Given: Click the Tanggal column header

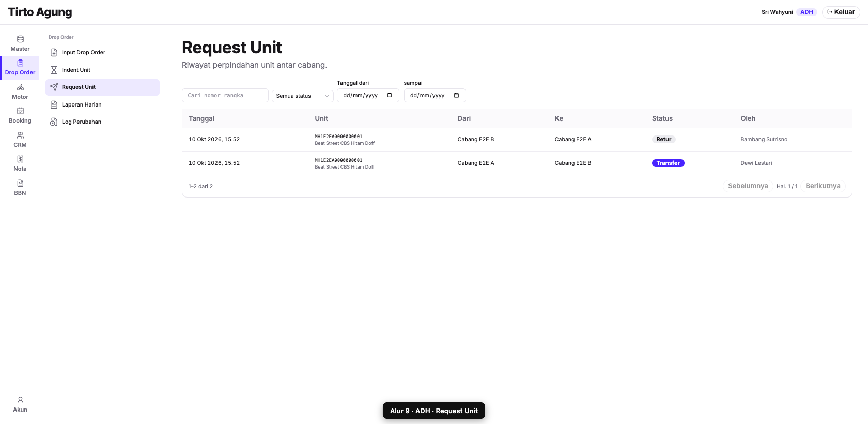Looking at the screenshot, I should 202,118.
